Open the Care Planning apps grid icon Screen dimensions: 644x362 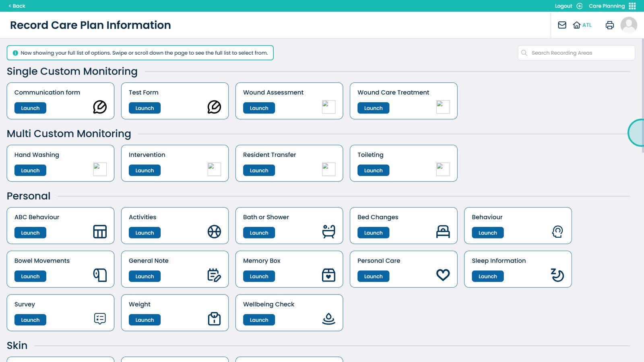[632, 6]
